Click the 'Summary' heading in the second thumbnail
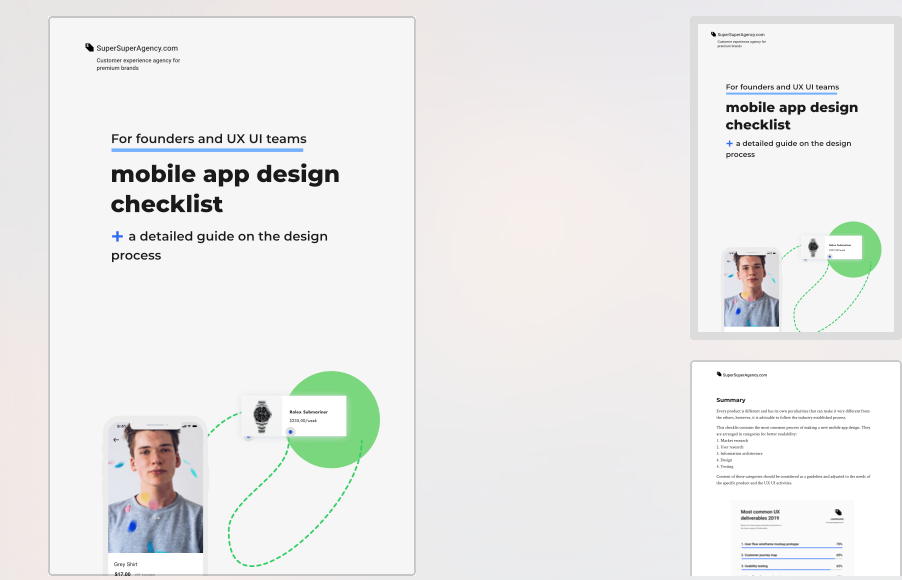902x580 pixels. point(731,400)
